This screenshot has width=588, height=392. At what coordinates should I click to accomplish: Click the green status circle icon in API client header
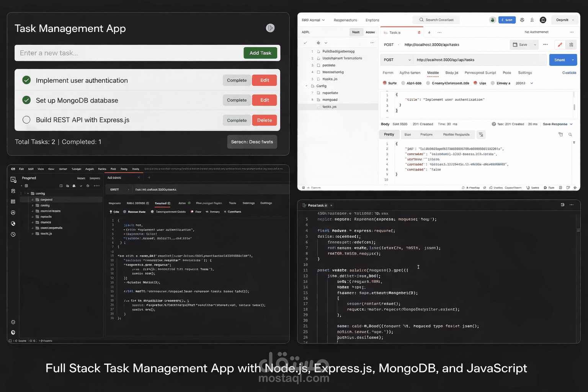[x=493, y=20]
